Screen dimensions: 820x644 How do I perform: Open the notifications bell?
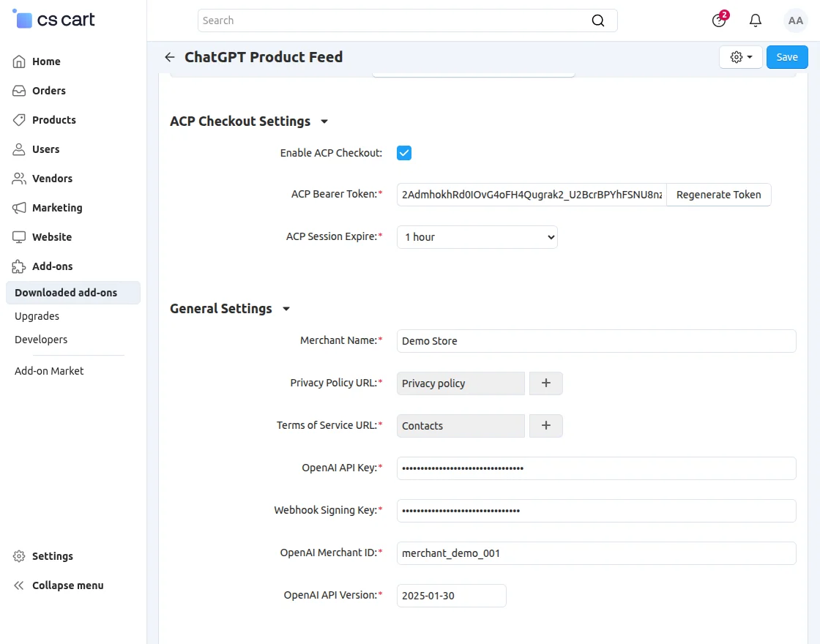coord(755,20)
